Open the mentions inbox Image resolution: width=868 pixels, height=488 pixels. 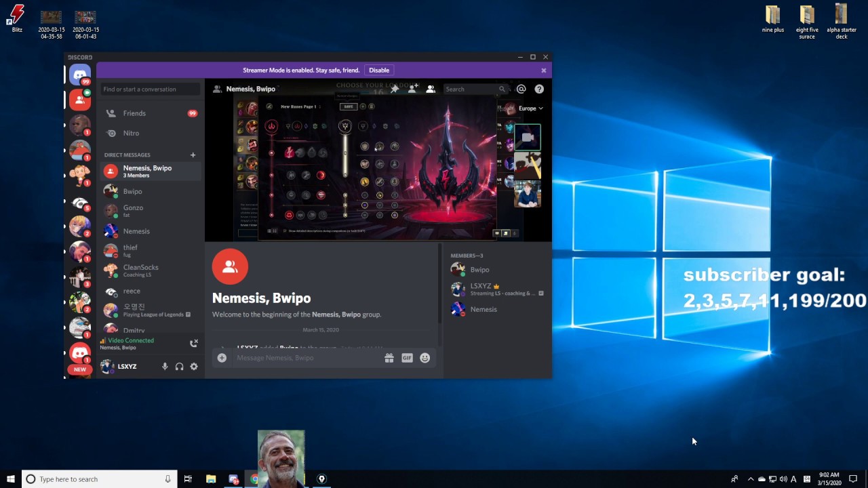point(521,89)
